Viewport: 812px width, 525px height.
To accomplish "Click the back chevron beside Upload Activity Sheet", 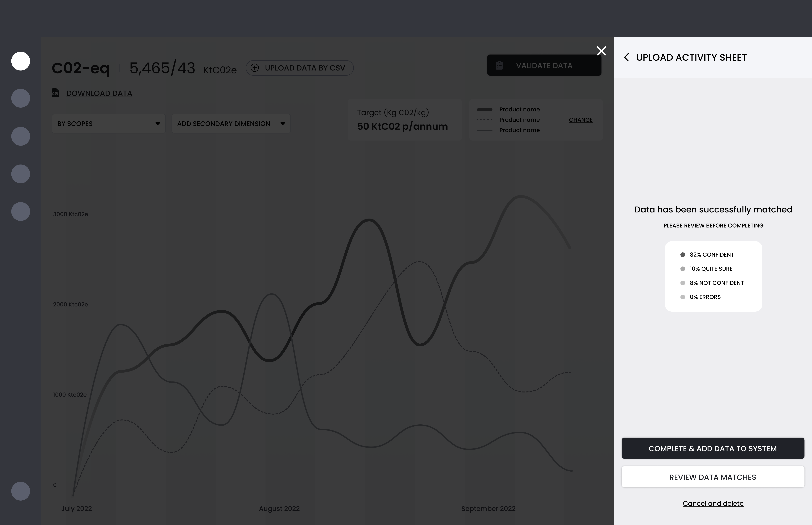I will (626, 57).
